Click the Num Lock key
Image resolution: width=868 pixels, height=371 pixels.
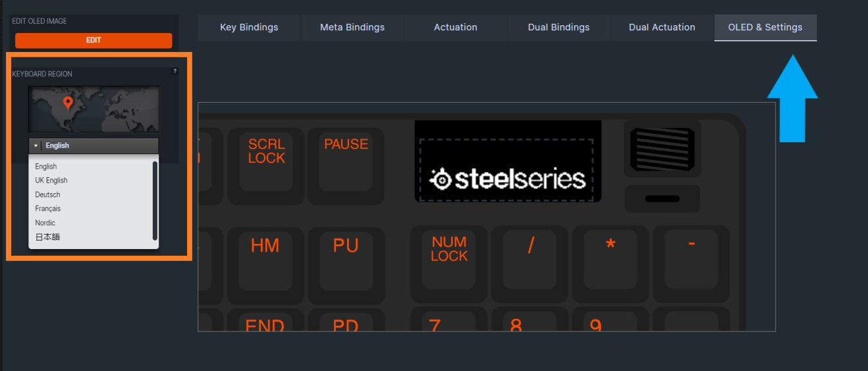click(449, 257)
